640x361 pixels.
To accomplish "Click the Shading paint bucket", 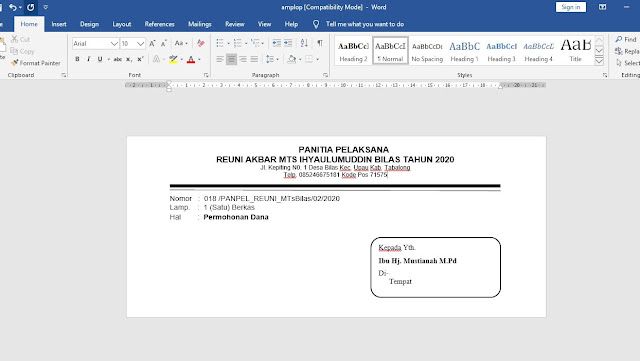I will 291,60.
